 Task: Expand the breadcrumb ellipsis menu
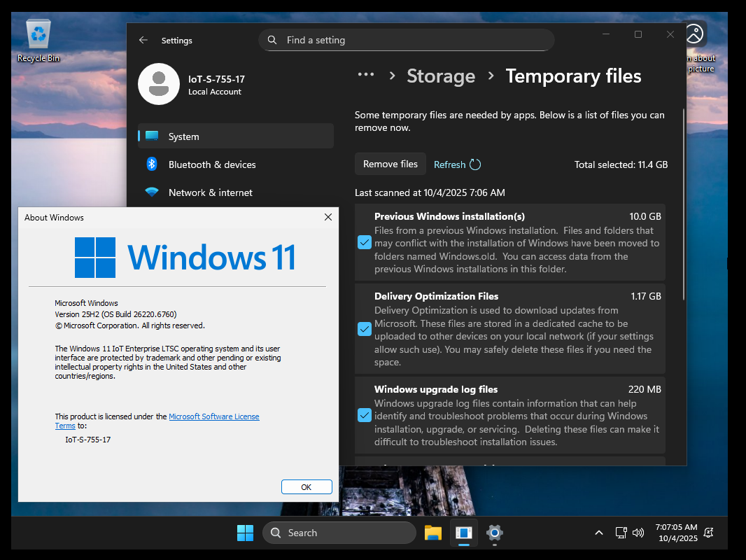pyautogui.click(x=366, y=75)
